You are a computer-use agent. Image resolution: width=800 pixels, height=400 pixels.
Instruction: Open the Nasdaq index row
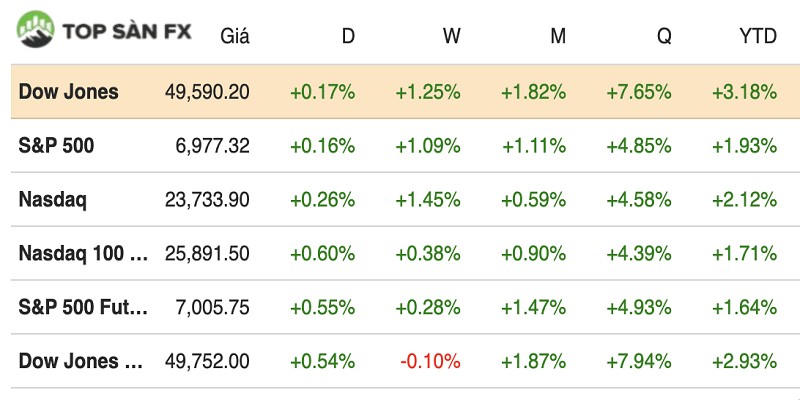click(x=52, y=199)
